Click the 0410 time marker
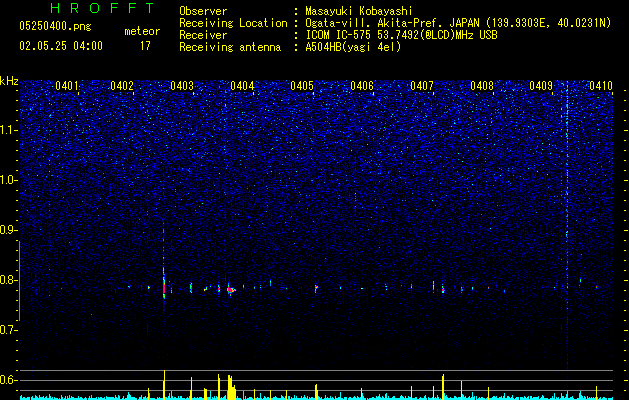The height and width of the screenshot is (400, 629). tap(601, 86)
